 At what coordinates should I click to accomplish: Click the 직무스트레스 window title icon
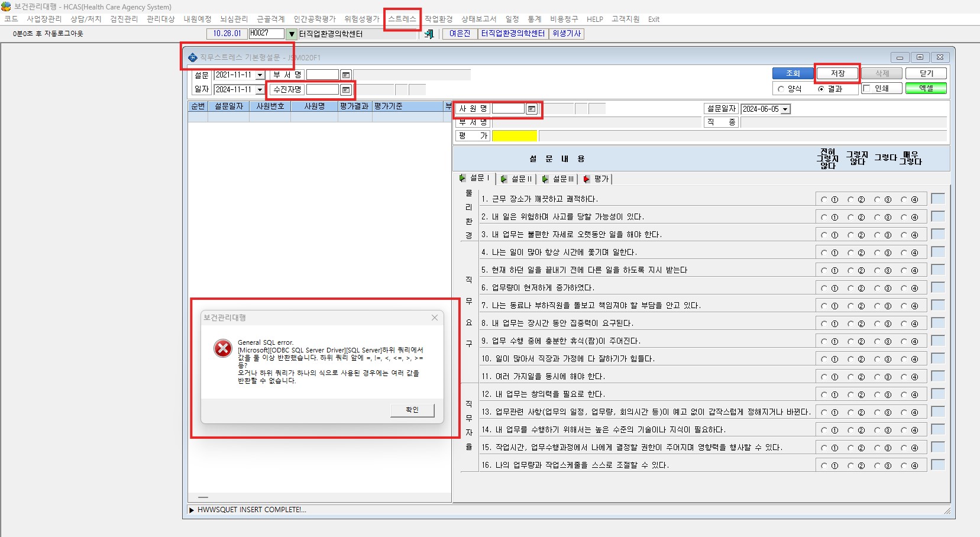pos(192,57)
